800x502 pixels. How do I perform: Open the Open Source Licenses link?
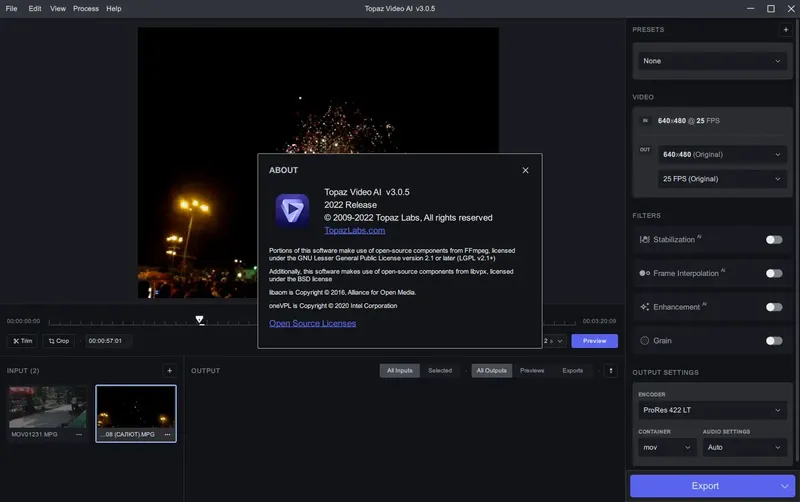312,323
